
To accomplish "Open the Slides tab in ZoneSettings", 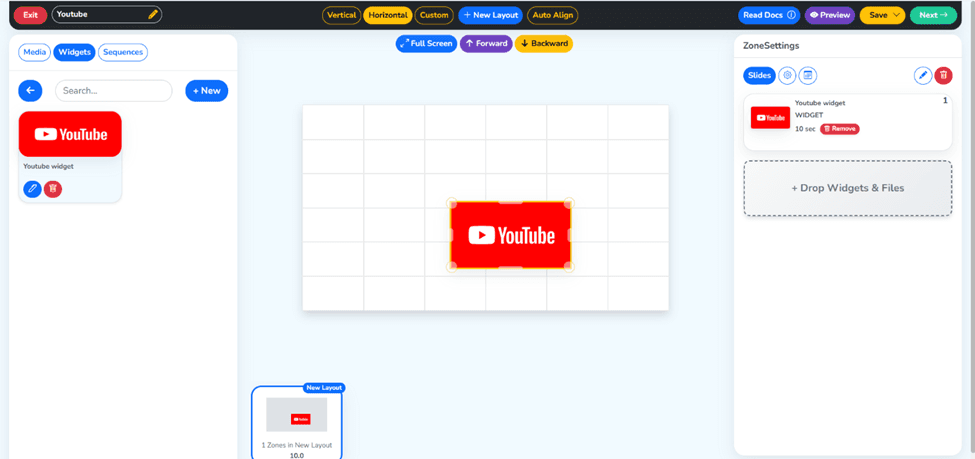I will tap(759, 76).
